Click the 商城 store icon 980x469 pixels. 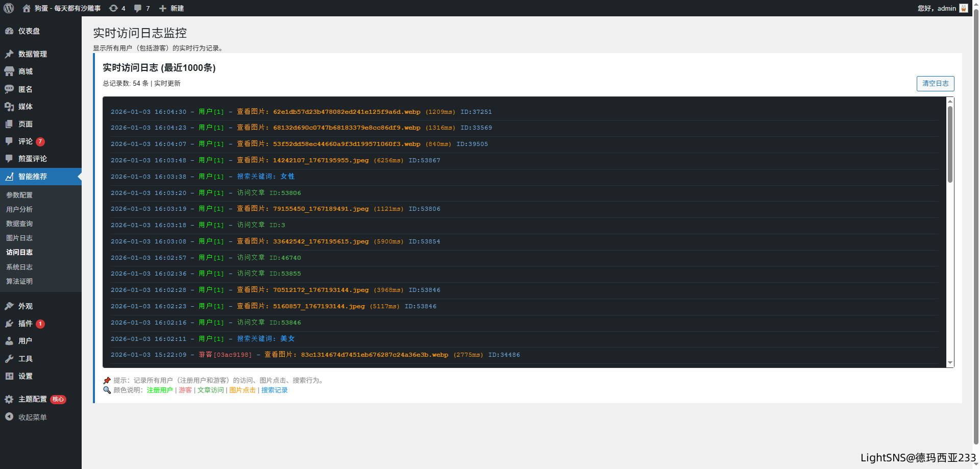pos(9,71)
